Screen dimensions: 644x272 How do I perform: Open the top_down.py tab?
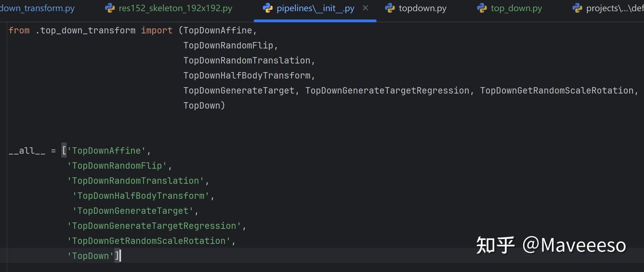pyautogui.click(x=515, y=8)
